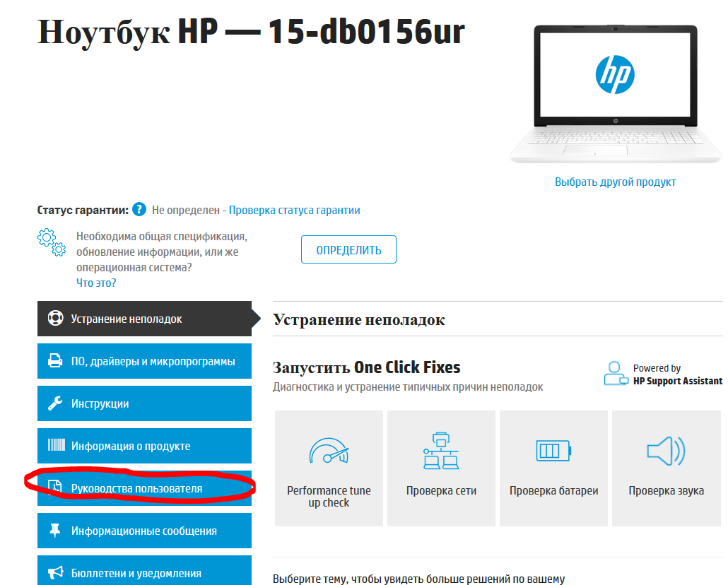
Task: Click the megaphone icon for Бюллетени и уведомления
Action: (x=56, y=572)
